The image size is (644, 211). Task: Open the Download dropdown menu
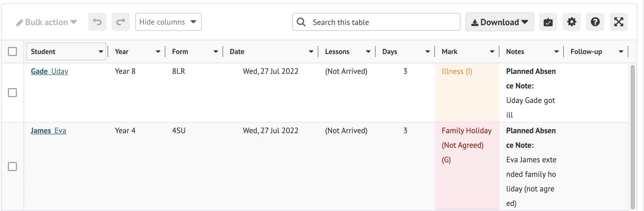[499, 22]
